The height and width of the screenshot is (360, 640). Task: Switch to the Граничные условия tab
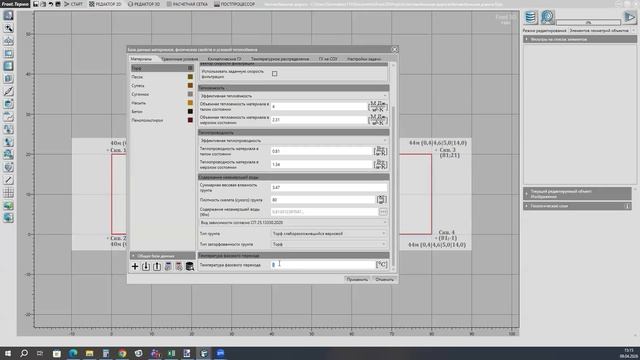[x=179, y=59]
